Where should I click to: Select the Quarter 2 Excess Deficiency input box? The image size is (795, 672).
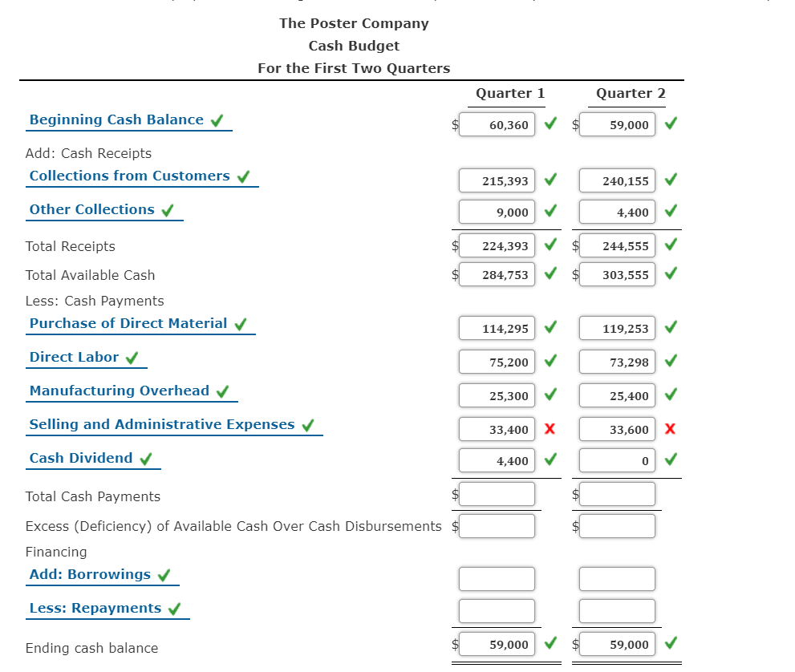pyautogui.click(x=616, y=526)
